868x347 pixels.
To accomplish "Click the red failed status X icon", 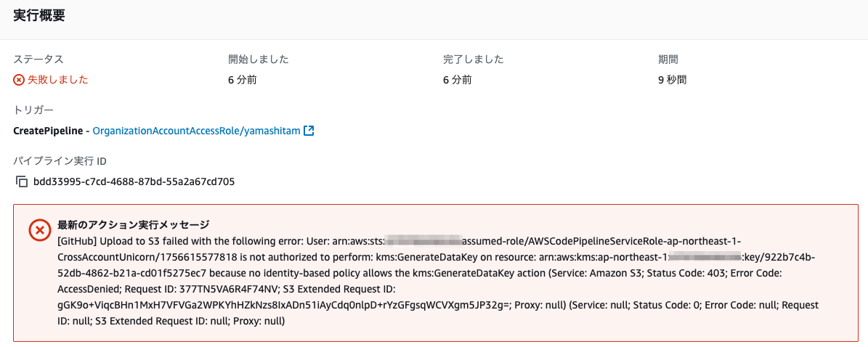I will click(x=19, y=81).
